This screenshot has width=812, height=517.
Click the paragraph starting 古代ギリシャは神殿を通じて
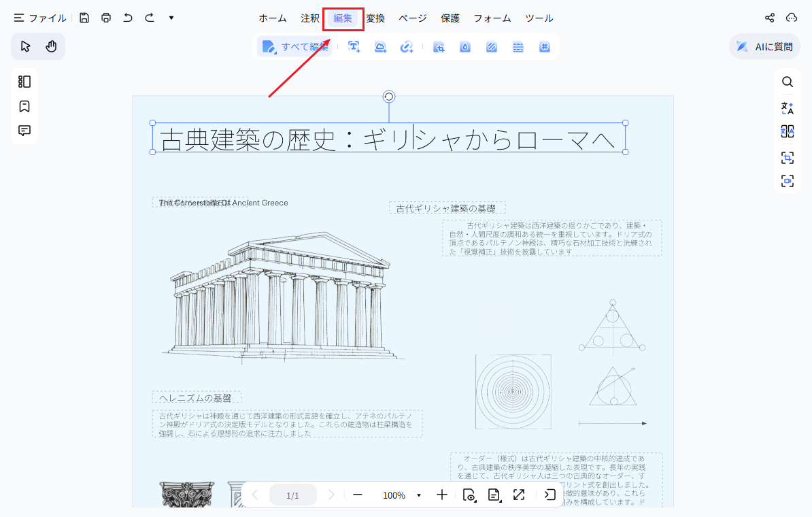point(288,424)
